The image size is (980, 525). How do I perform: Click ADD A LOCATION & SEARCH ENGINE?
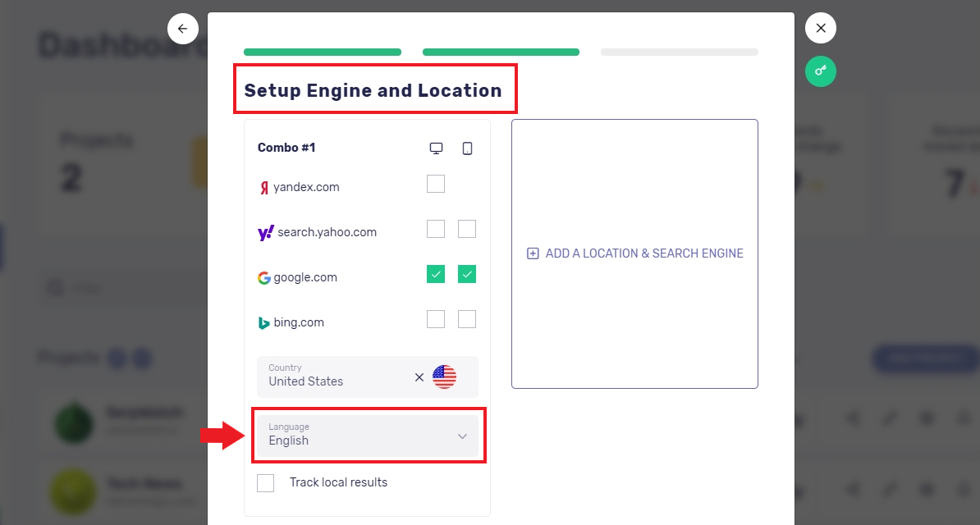634,253
